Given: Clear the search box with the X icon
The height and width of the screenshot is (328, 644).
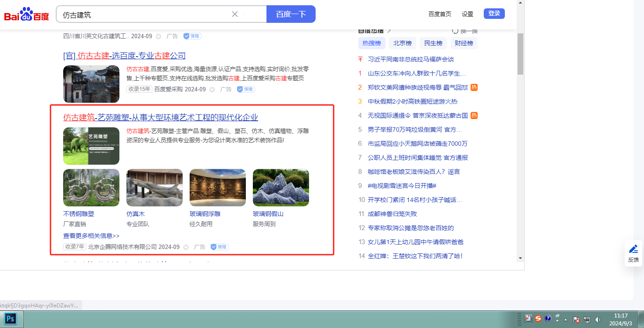Looking at the screenshot, I should 235,14.
